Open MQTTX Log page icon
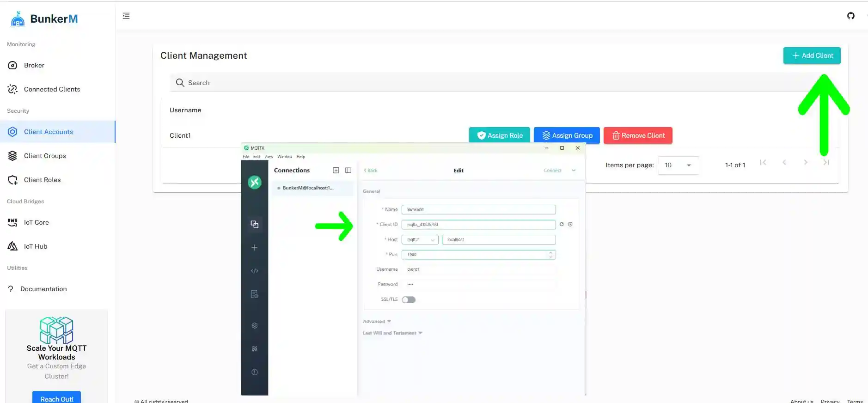Viewport: 868px width, 403px height. (255, 294)
